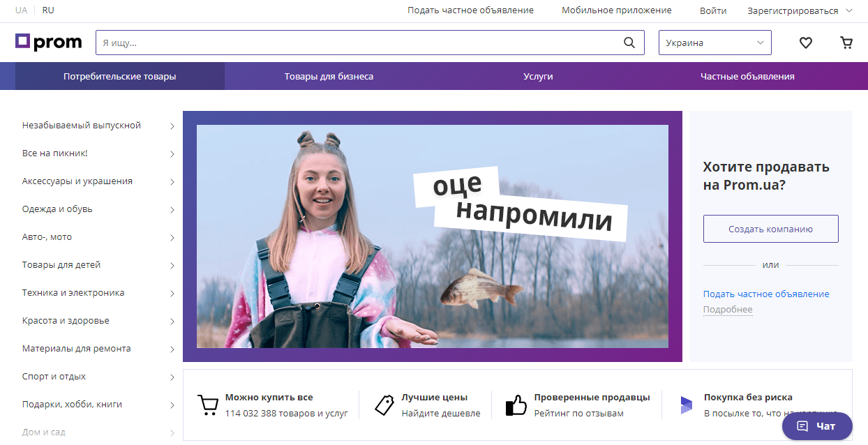Click the 'Создать компанию' button
Screen dimensions: 868x445
tap(771, 229)
